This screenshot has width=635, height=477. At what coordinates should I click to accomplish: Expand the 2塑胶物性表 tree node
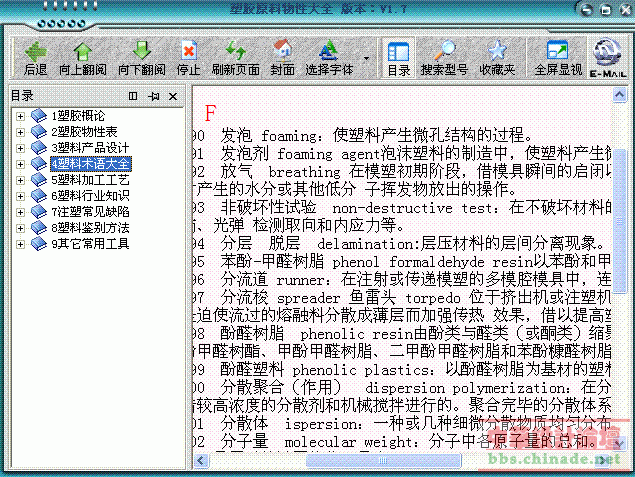click(20, 132)
